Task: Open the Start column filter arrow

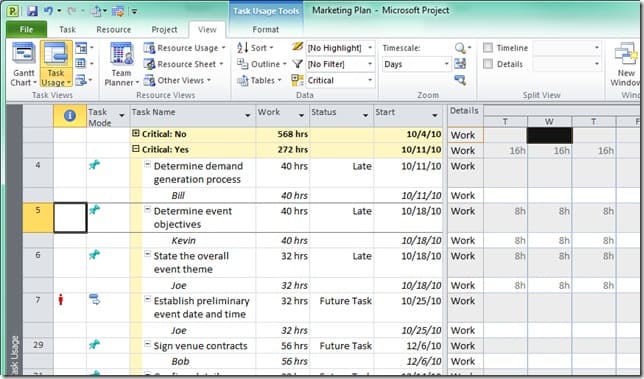Action: click(x=435, y=116)
